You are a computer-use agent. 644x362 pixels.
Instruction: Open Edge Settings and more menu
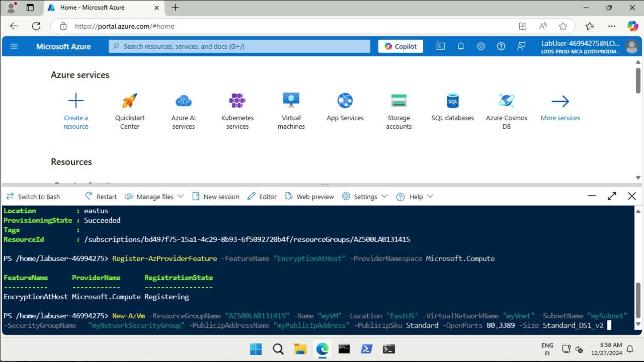point(612,26)
